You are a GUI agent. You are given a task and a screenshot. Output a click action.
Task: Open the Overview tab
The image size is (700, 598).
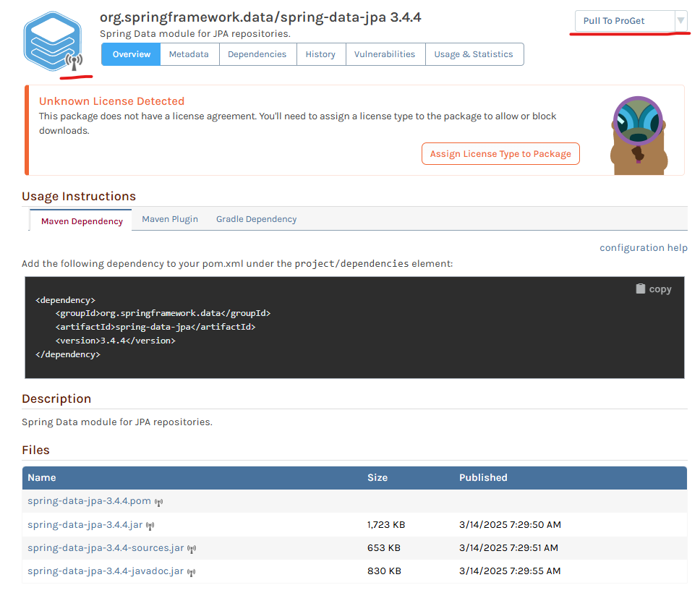tap(132, 54)
